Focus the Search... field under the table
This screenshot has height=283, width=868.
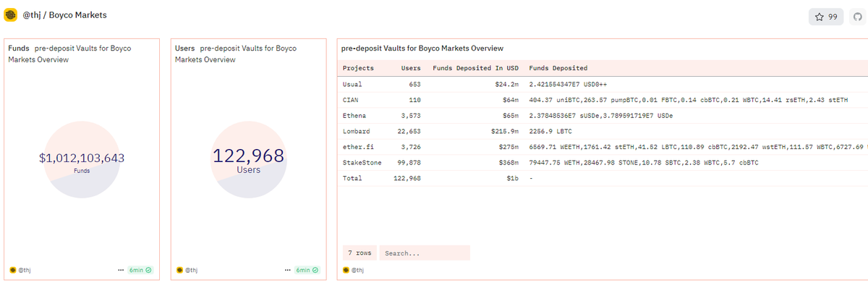(425, 253)
